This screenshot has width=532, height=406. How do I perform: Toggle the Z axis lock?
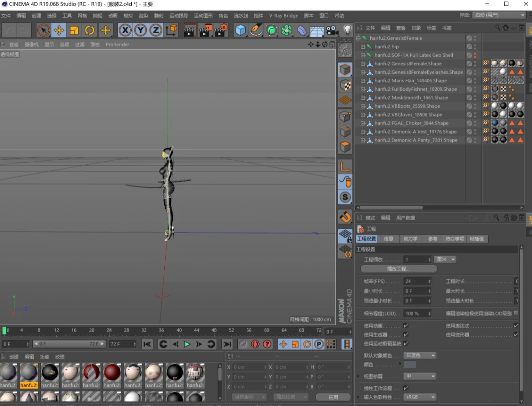tap(156, 30)
